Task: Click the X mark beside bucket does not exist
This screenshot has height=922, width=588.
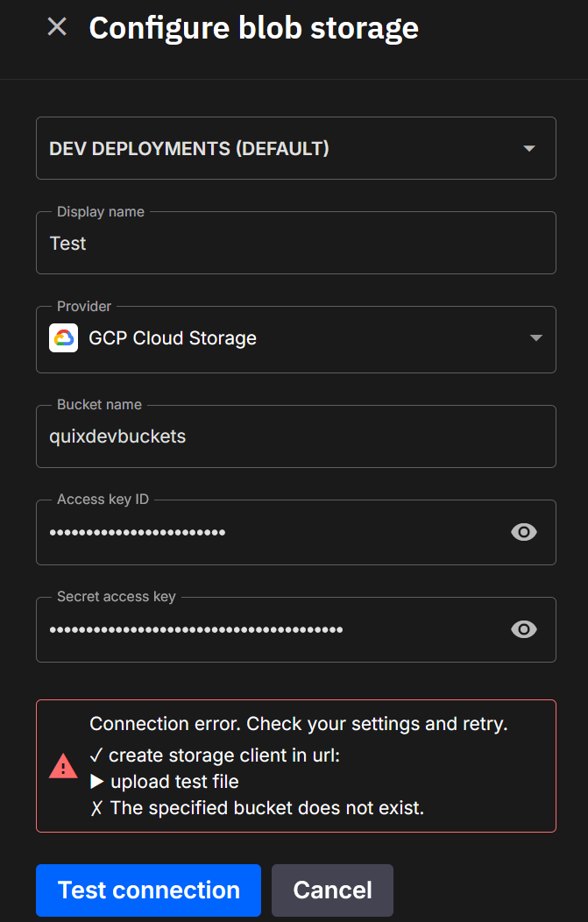Action: (x=96, y=808)
